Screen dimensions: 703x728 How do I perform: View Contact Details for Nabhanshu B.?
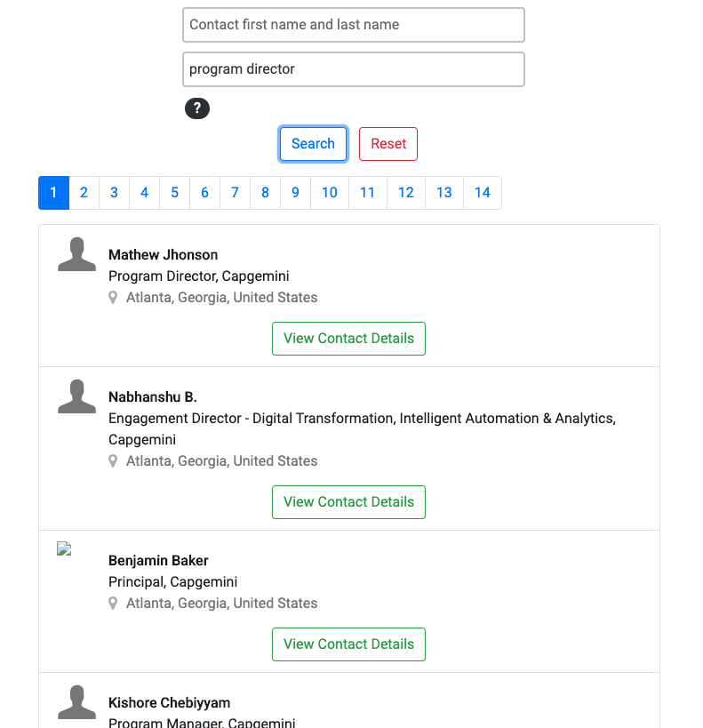pos(348,502)
